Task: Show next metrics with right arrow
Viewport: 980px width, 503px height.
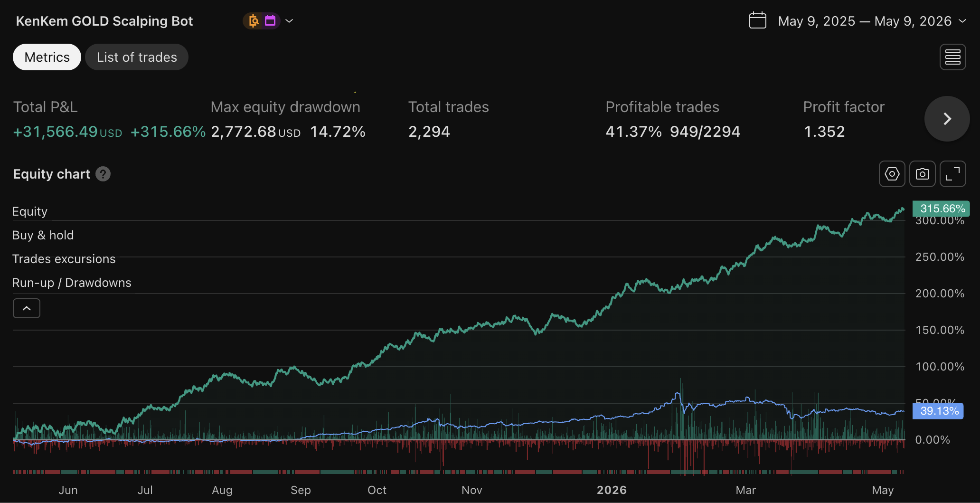Action: coord(947,119)
